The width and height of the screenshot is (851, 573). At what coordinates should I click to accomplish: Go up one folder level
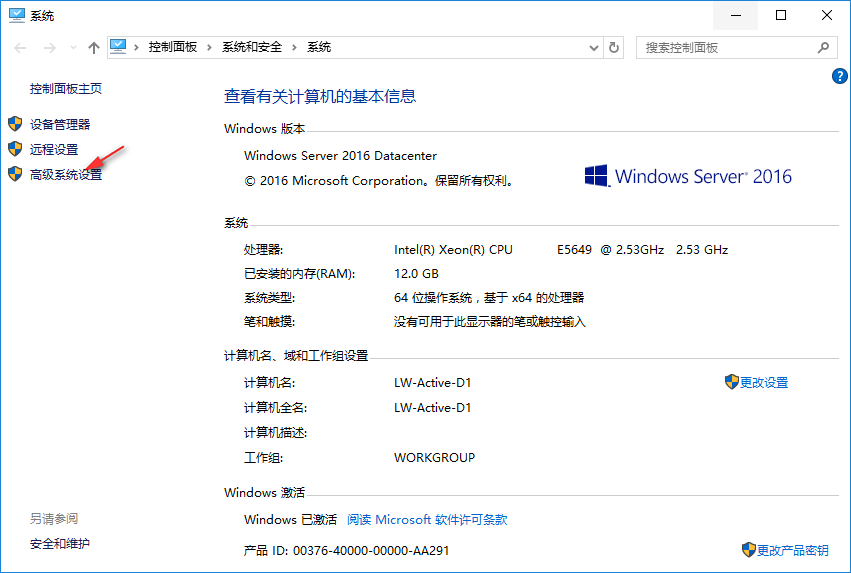[x=94, y=48]
